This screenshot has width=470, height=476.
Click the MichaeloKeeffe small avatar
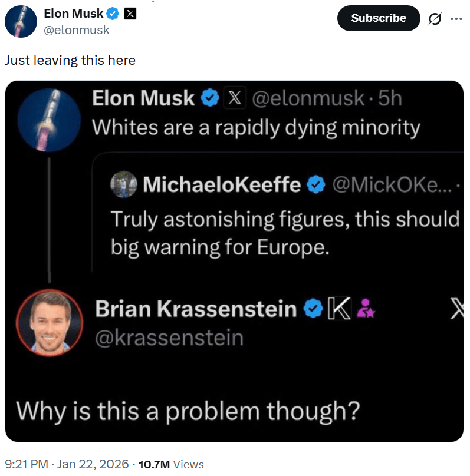124,185
